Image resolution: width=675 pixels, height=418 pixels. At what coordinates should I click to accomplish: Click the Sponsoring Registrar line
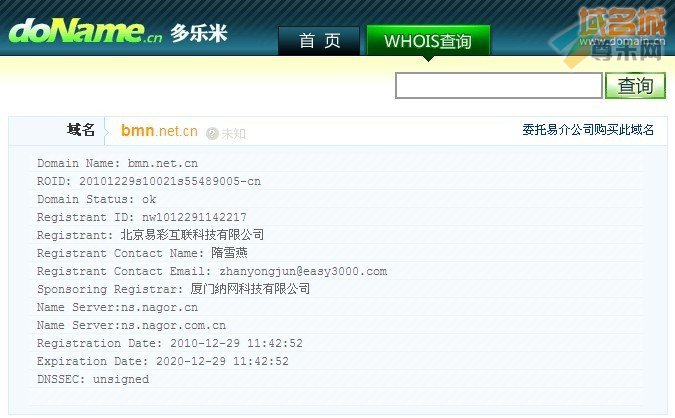point(173,289)
